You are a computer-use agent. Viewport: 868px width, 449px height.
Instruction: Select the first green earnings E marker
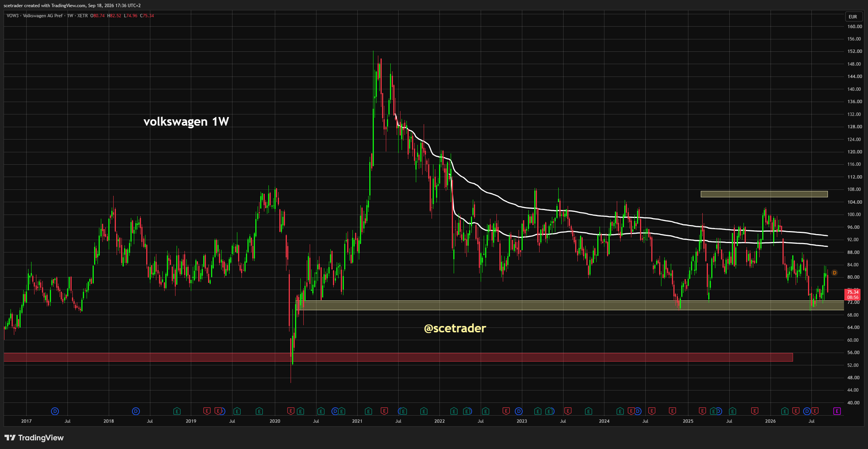coord(177,411)
